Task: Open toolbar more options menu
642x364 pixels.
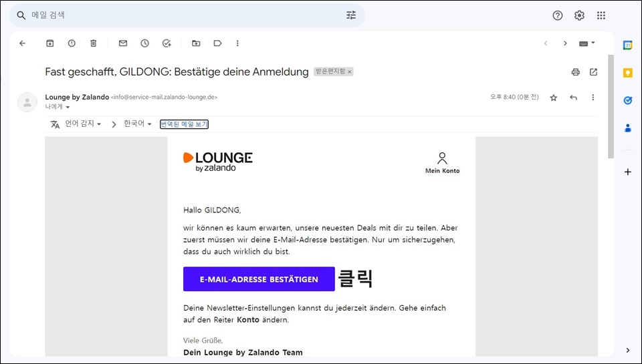Action: 237,43
